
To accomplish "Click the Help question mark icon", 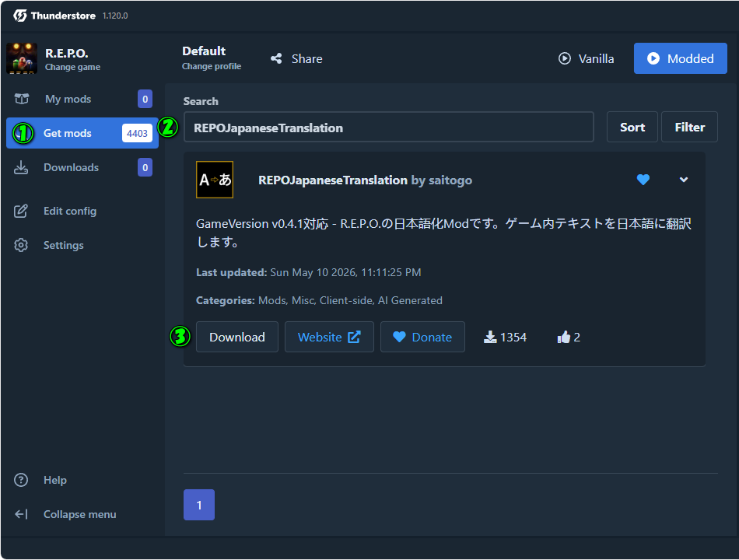I will point(21,480).
